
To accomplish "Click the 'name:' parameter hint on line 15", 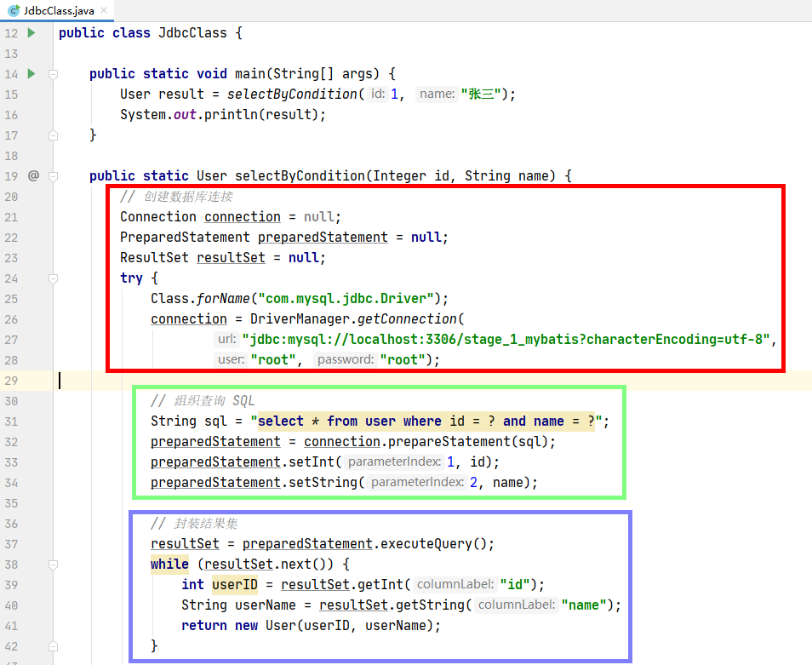I will (437, 95).
